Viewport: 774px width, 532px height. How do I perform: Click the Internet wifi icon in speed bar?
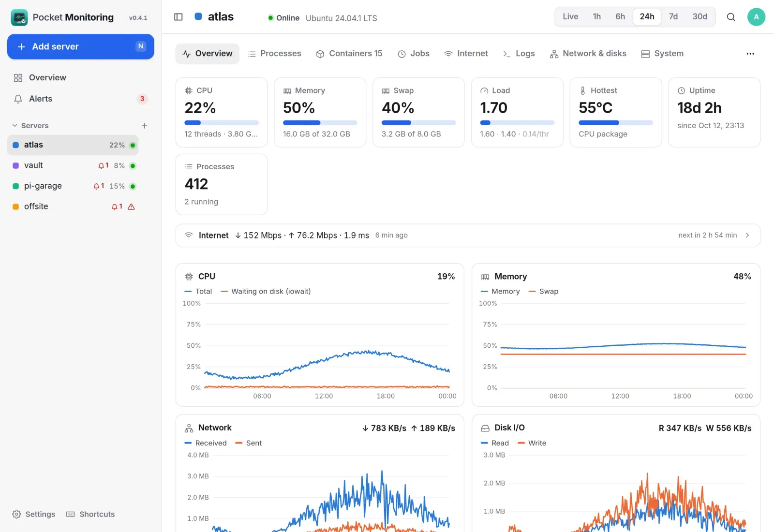click(189, 235)
